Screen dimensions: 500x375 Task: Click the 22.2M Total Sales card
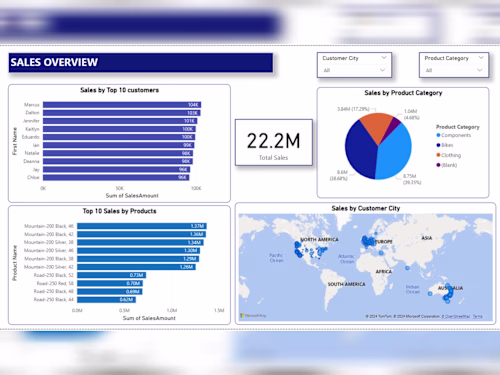click(274, 142)
